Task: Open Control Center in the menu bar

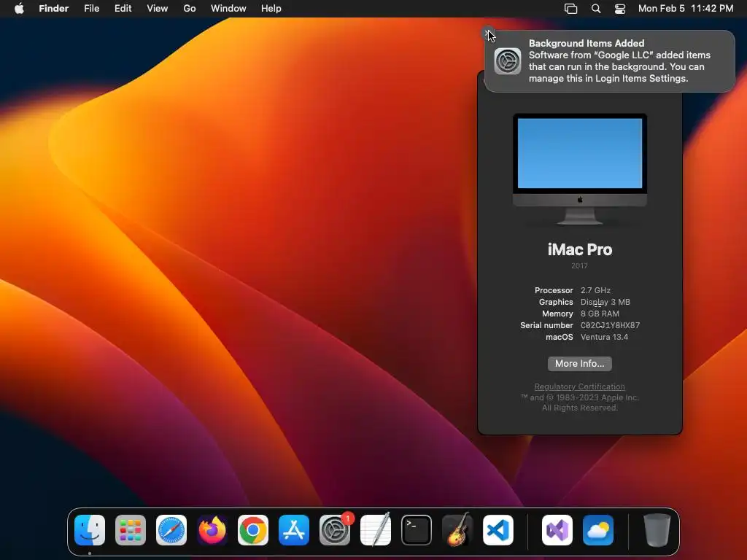Action: tap(620, 9)
